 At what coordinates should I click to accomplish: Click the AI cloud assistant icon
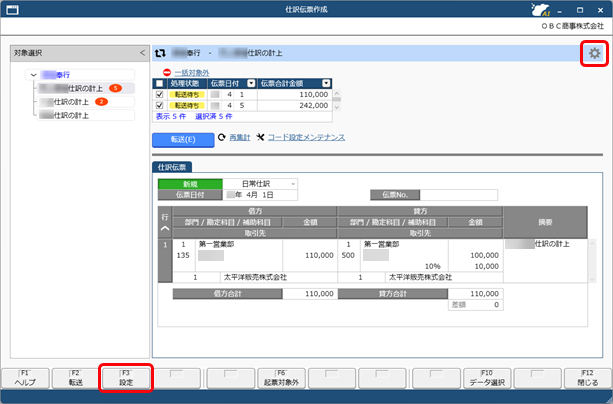pos(540,9)
